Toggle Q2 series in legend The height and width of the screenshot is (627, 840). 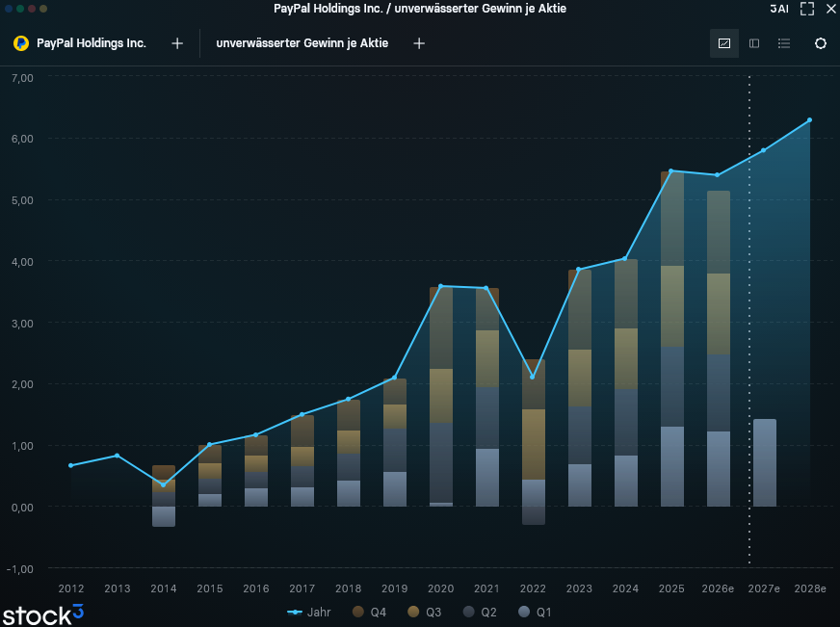tap(480, 612)
